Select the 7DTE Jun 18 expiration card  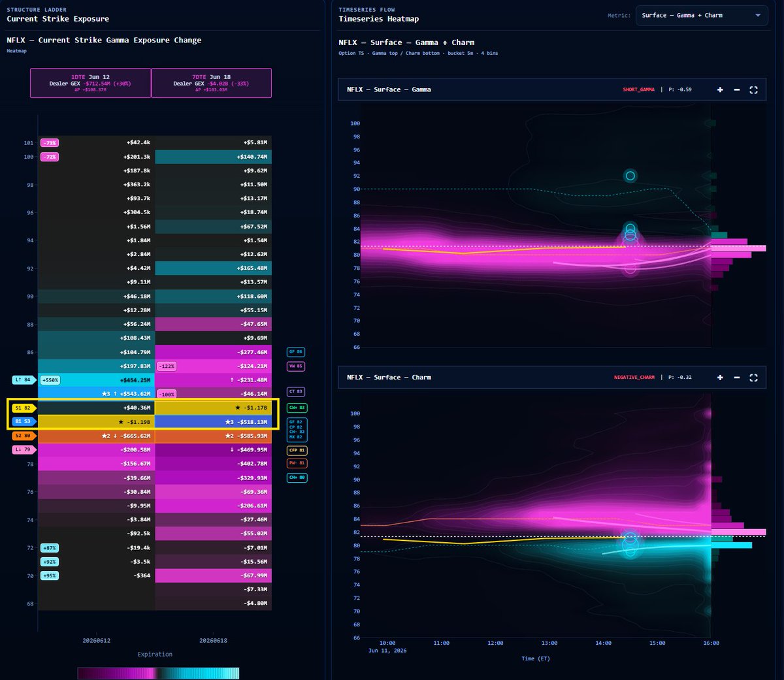coord(212,83)
